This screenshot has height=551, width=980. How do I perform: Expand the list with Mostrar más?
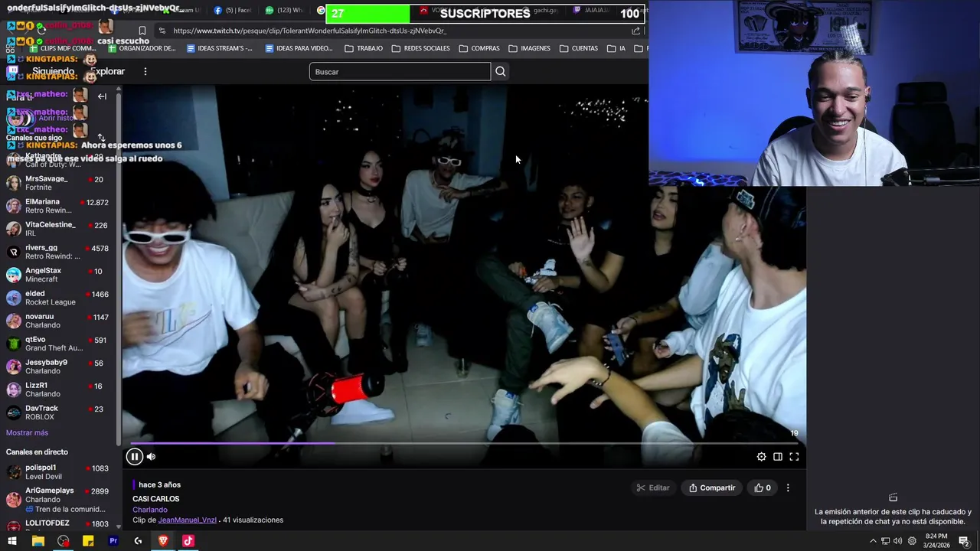27,433
